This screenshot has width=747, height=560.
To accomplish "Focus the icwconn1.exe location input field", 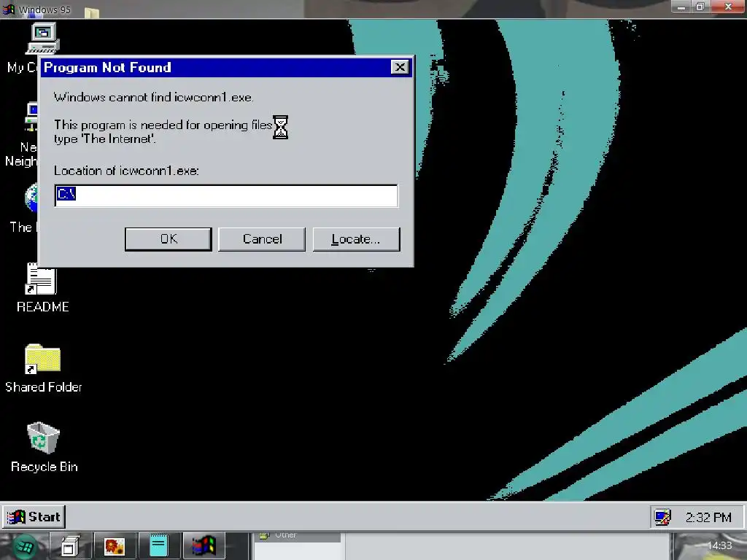I will [x=226, y=195].
